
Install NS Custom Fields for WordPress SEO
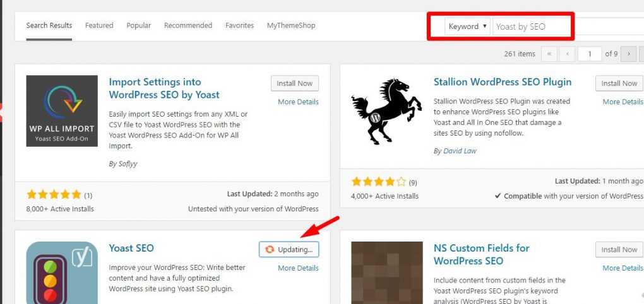click(619, 249)
